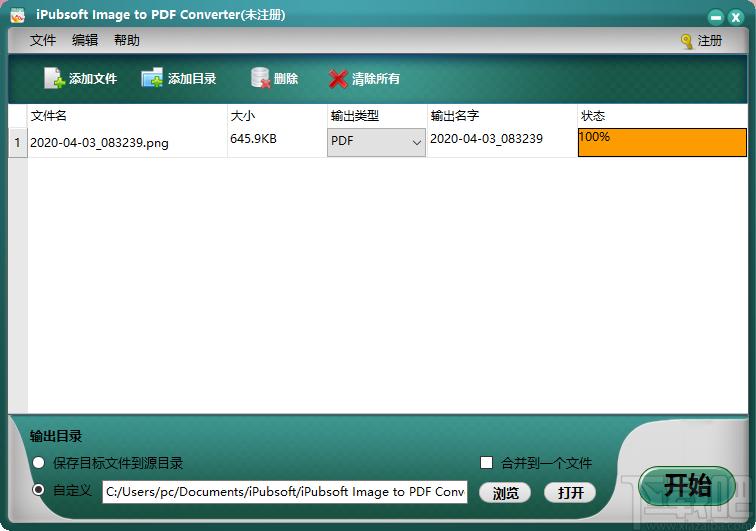The height and width of the screenshot is (531, 756).
Task: Enable merge into one file checkbox
Action: (x=487, y=463)
